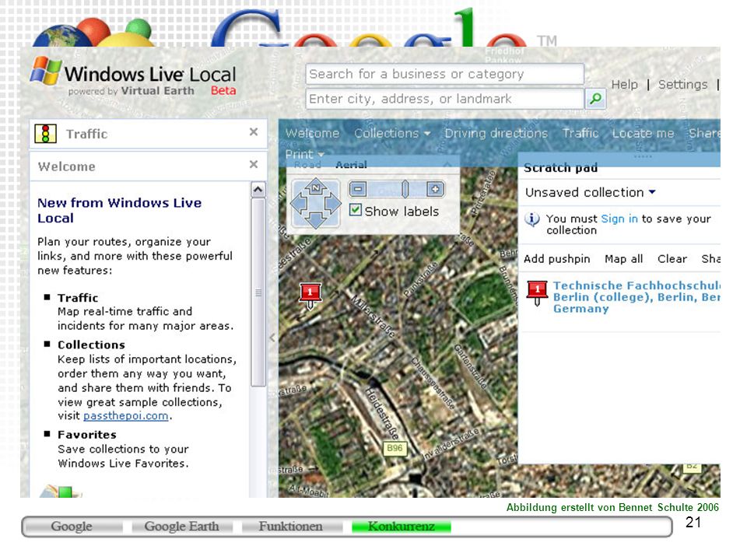
Task: Toggle the Show labels checkbox
Action: click(356, 210)
